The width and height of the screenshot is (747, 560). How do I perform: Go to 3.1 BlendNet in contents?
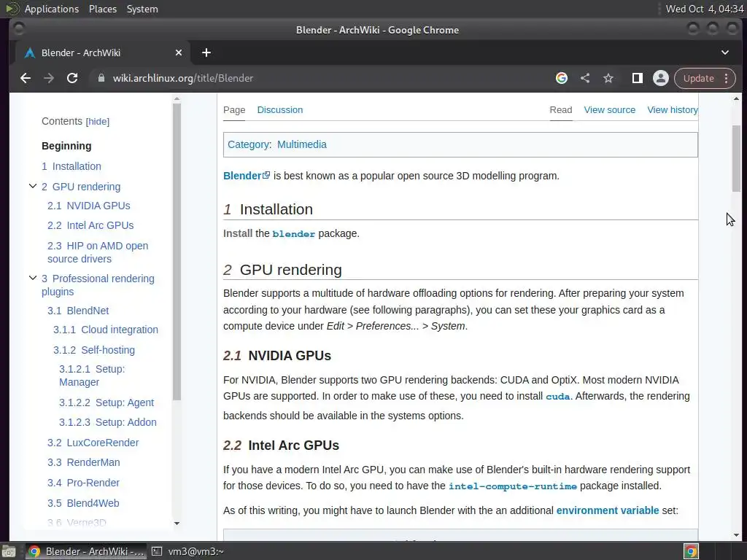[78, 311]
